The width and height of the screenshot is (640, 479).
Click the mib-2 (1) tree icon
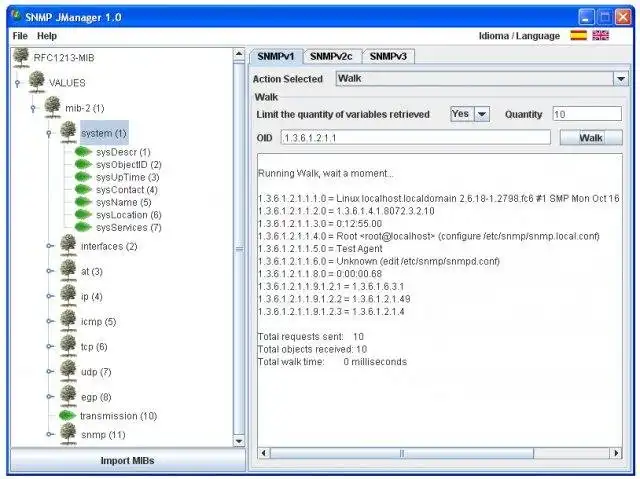point(53,108)
